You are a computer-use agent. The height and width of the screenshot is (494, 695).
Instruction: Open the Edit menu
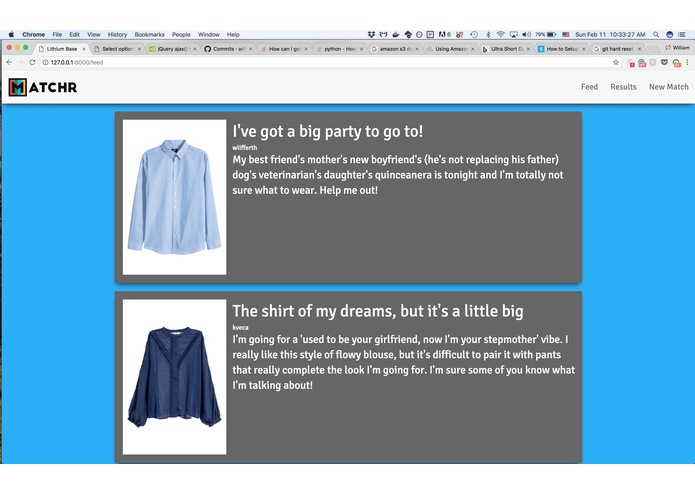pos(74,35)
